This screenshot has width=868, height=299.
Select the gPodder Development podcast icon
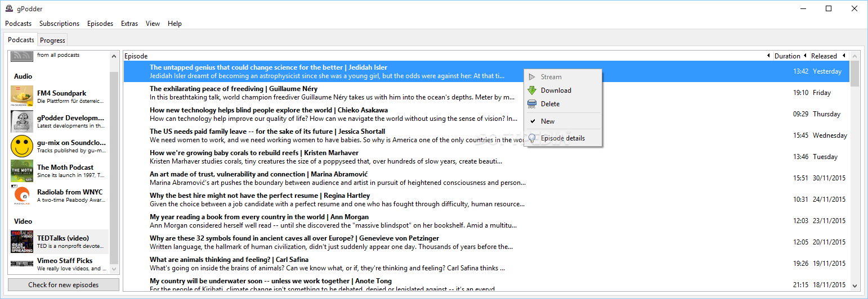[x=22, y=121]
